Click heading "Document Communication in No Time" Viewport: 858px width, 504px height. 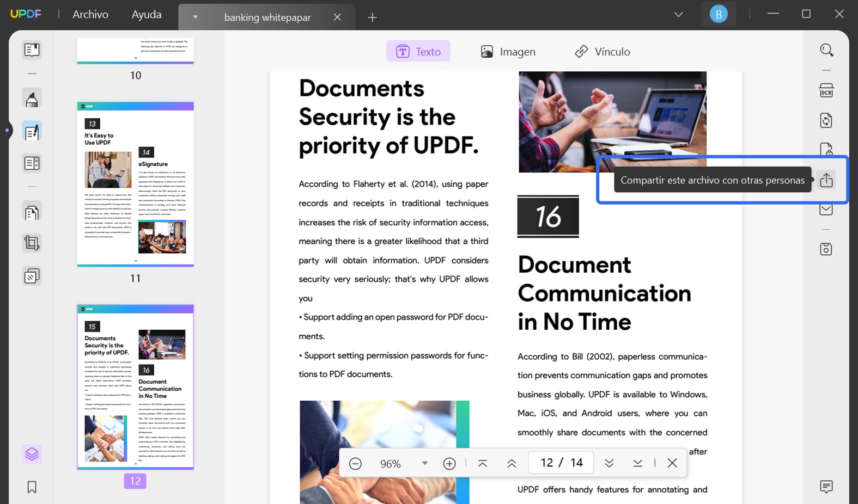(604, 293)
